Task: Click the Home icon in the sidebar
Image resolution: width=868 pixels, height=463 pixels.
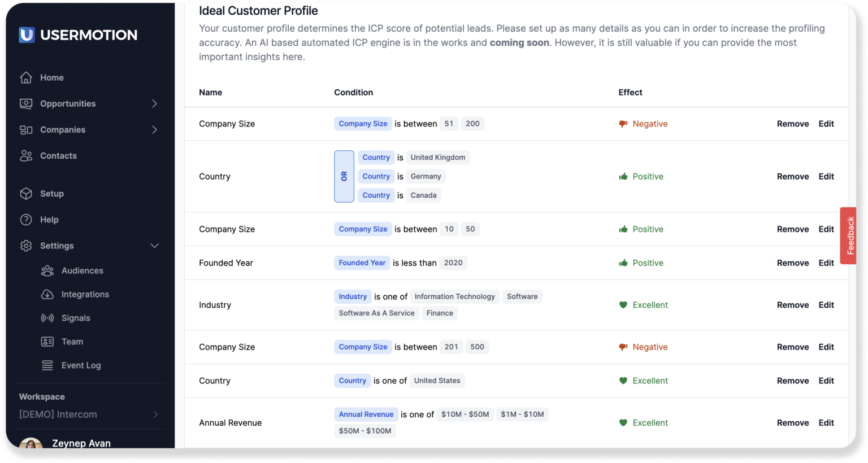Action: 26,77
